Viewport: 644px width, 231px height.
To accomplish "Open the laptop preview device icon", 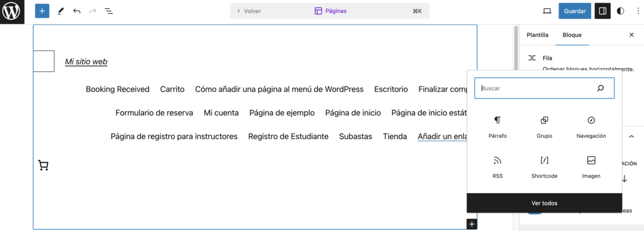I will [x=547, y=11].
